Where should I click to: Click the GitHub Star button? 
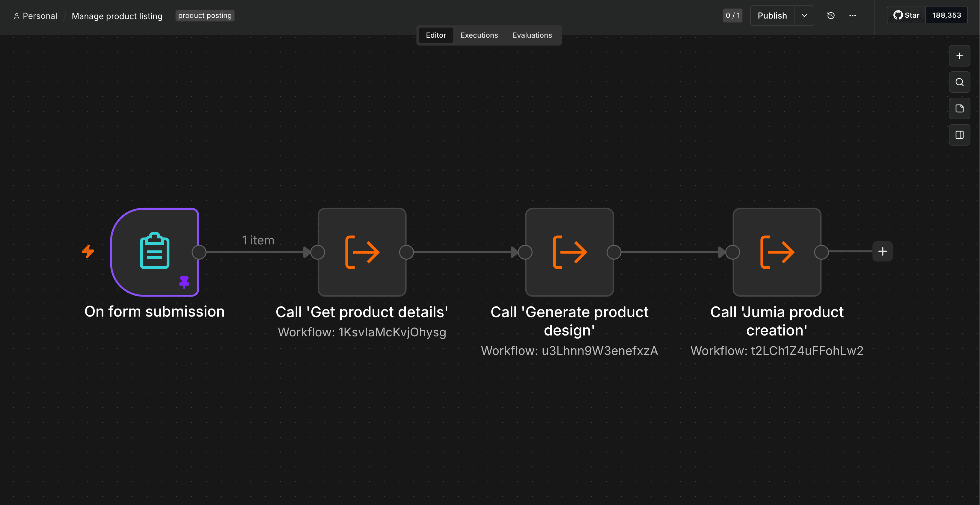pyautogui.click(x=906, y=15)
